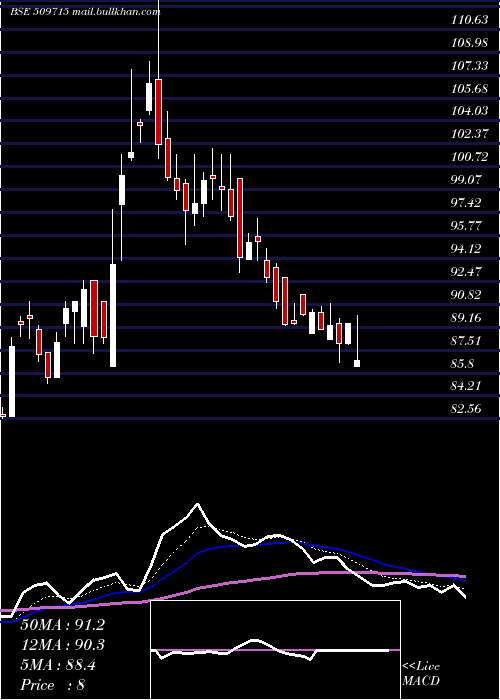Click the tall red candle at chart peak

158,112
